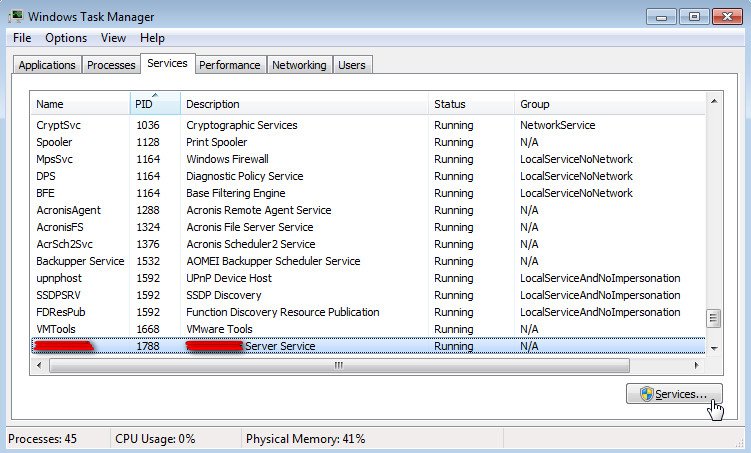Viewport: 751px width, 453px height.
Task: Switch to the Processes tab
Action: [111, 65]
